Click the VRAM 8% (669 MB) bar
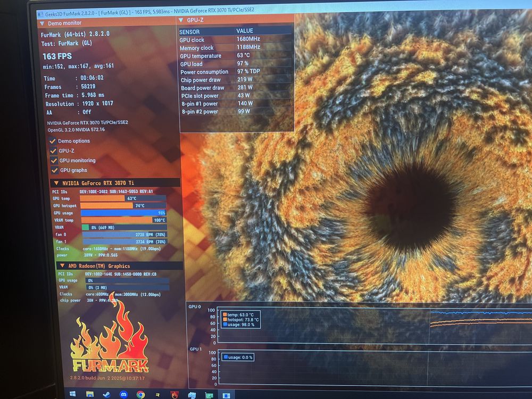The image size is (532, 399). pyautogui.click(x=124, y=227)
